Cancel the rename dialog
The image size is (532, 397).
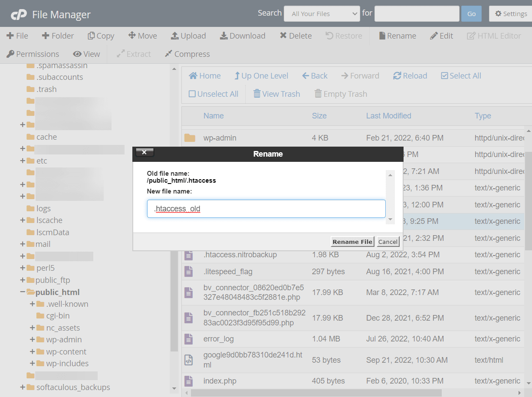388,242
